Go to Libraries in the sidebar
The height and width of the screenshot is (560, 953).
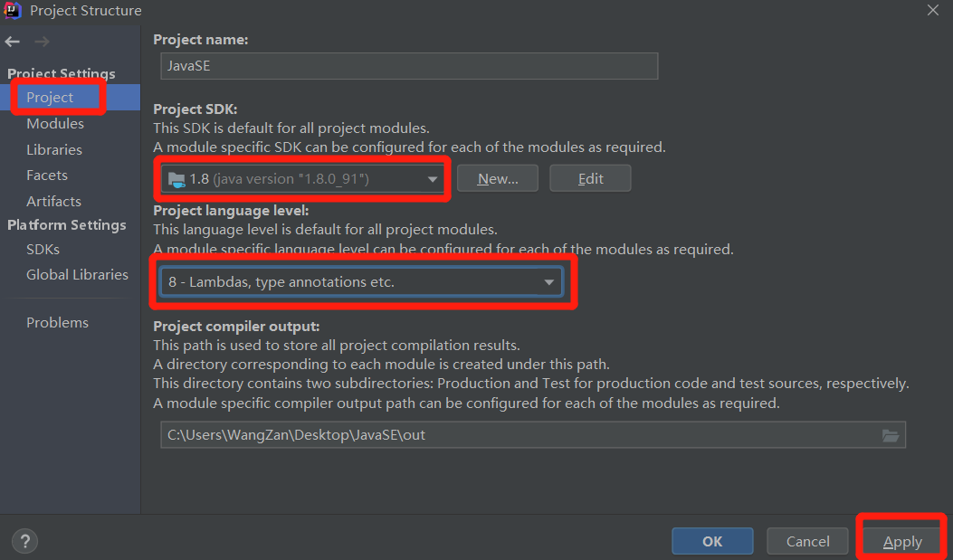click(x=54, y=150)
